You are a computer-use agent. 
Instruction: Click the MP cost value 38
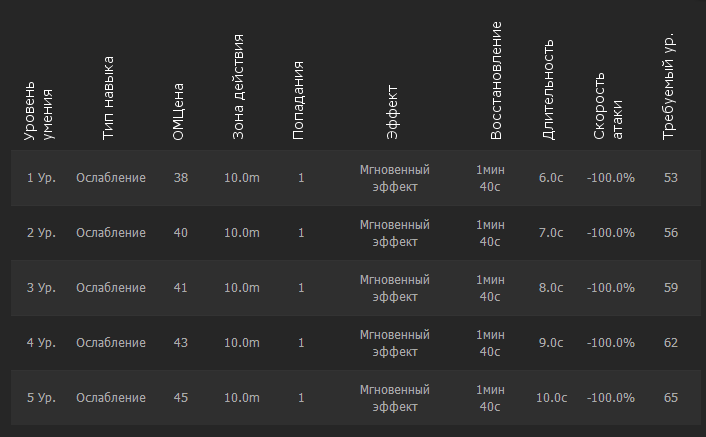180,178
